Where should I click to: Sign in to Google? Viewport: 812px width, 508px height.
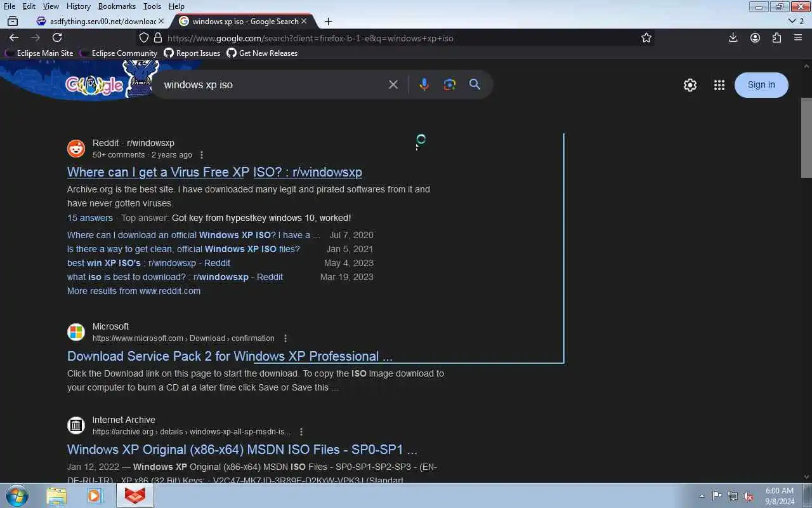click(x=761, y=85)
